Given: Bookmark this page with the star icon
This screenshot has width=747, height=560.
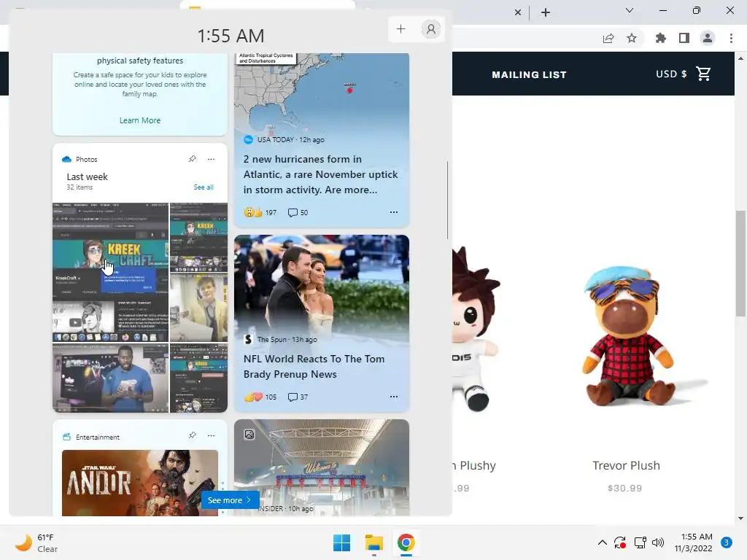Looking at the screenshot, I should point(632,38).
